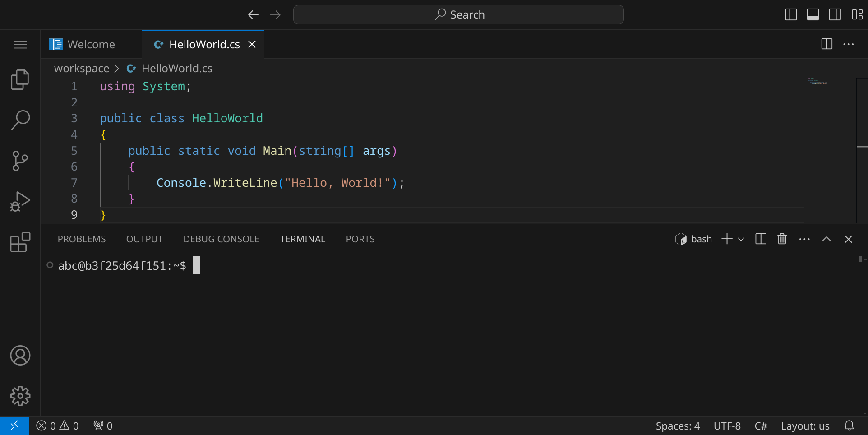868x435 pixels.
Task: Open the Extensions view
Action: click(x=20, y=242)
